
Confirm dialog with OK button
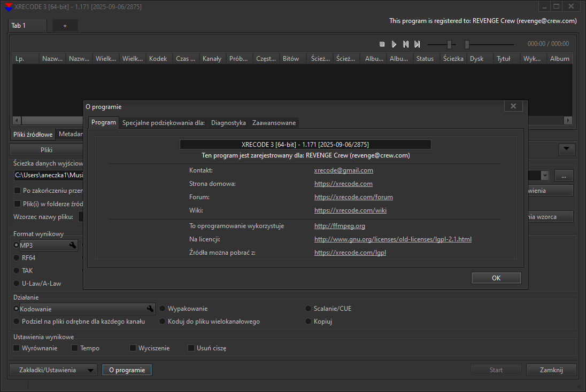tap(496, 278)
